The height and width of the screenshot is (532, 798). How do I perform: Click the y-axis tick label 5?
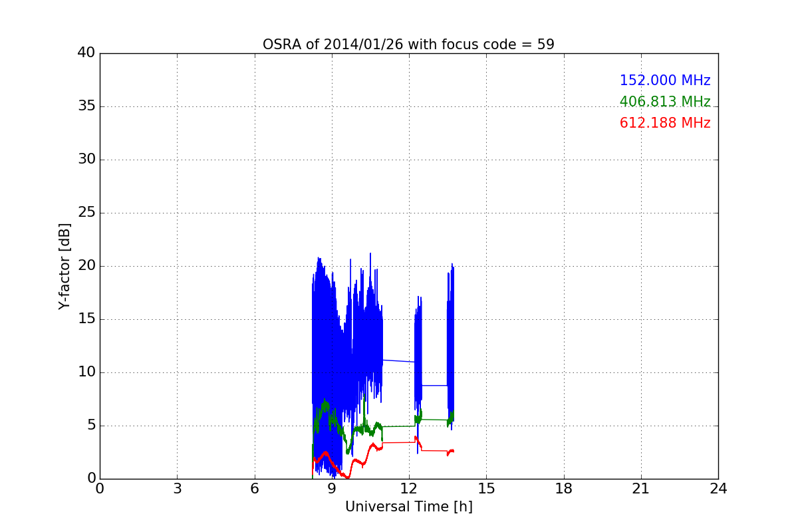tap(90, 426)
